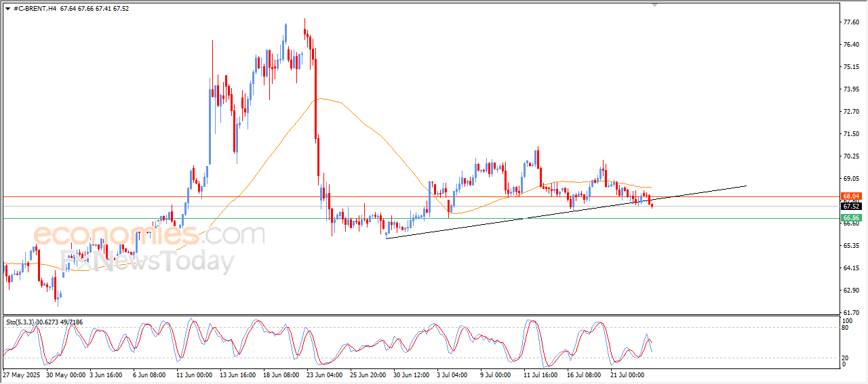
Task: Click the 30 Jun 12:00 date label
Action: [x=412, y=375]
